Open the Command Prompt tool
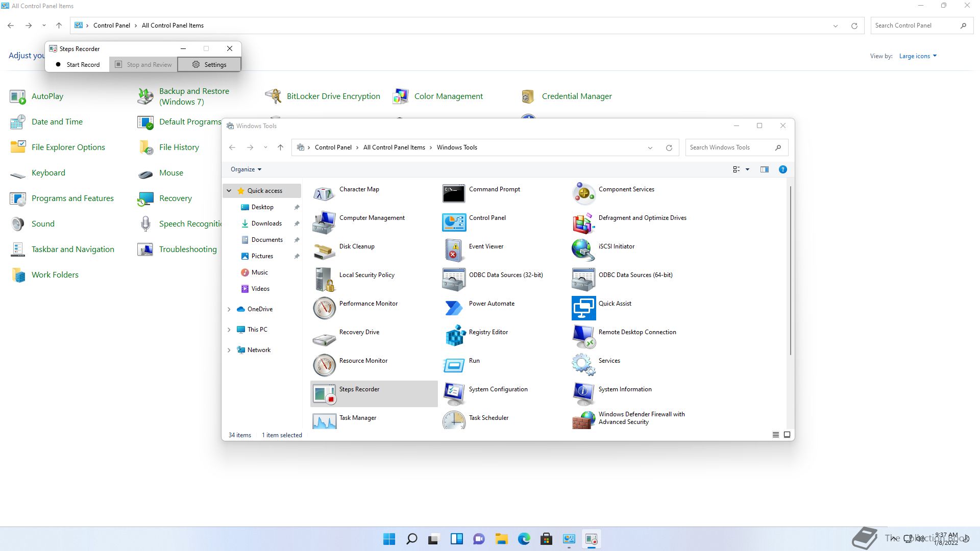The image size is (980, 551). (x=453, y=193)
